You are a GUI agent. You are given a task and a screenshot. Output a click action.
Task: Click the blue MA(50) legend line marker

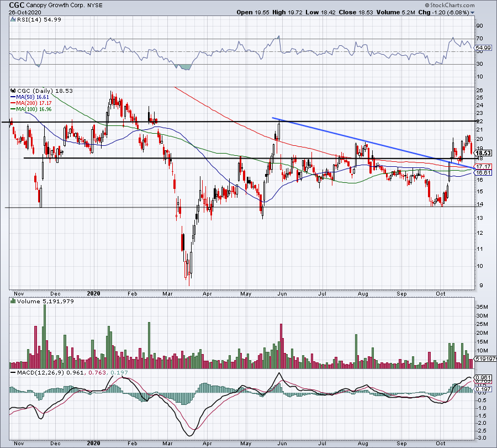click(x=13, y=97)
